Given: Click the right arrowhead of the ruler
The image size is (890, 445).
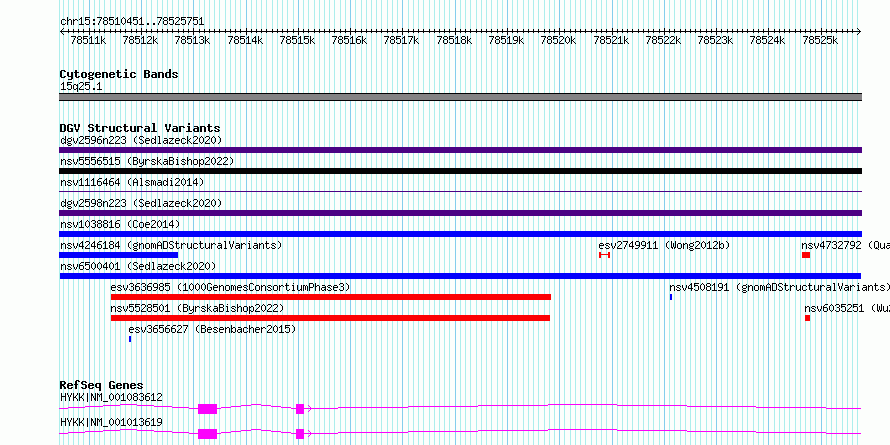Looking at the screenshot, I should 859,32.
